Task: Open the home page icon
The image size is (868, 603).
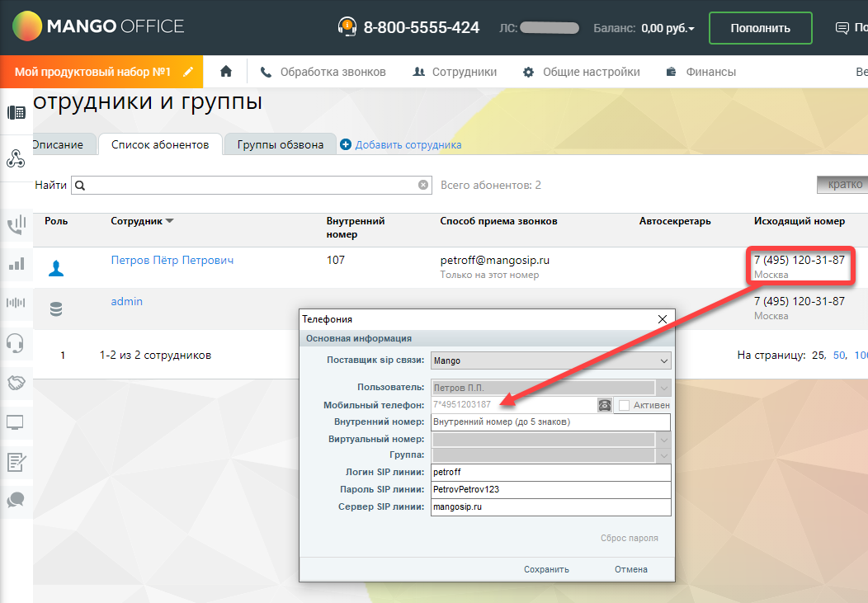Action: point(226,72)
